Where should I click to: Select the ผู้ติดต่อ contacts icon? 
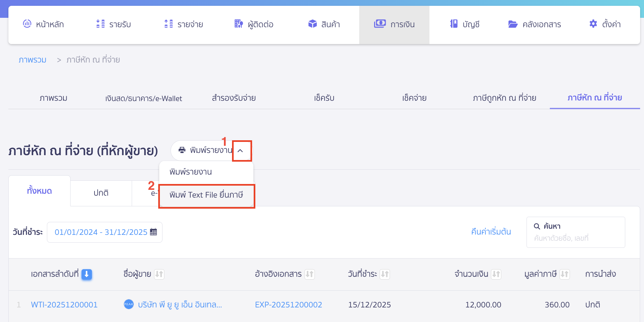[238, 24]
